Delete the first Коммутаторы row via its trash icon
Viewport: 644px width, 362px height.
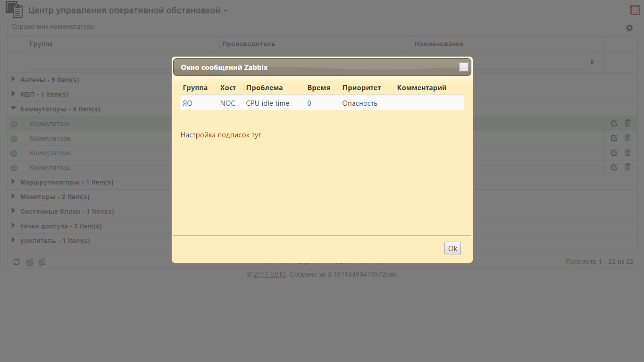[x=627, y=124]
